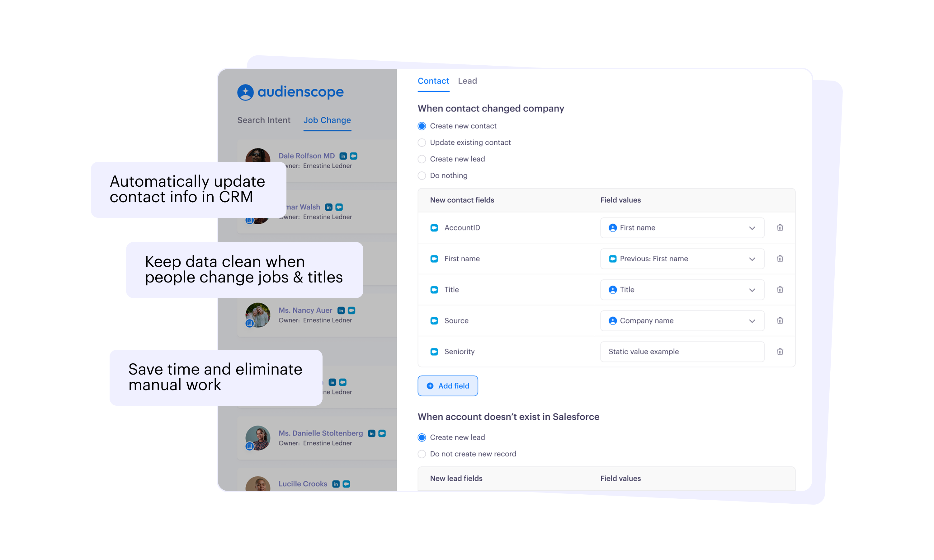Open Ms. Danielle Stoltenberg's Salesforce icon
Image resolution: width=934 pixels, height=560 pixels.
click(382, 433)
